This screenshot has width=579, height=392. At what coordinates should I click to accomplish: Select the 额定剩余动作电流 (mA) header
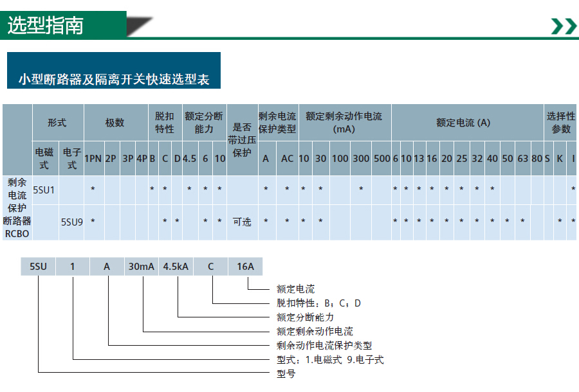pyautogui.click(x=345, y=123)
